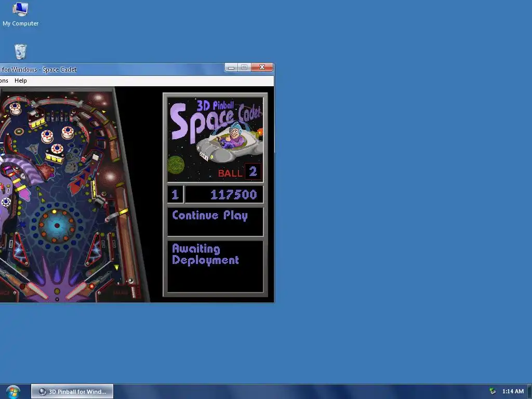Screen dimensions: 532x399
Task: Open the My Computer desktop icon
Action: click(x=20, y=14)
